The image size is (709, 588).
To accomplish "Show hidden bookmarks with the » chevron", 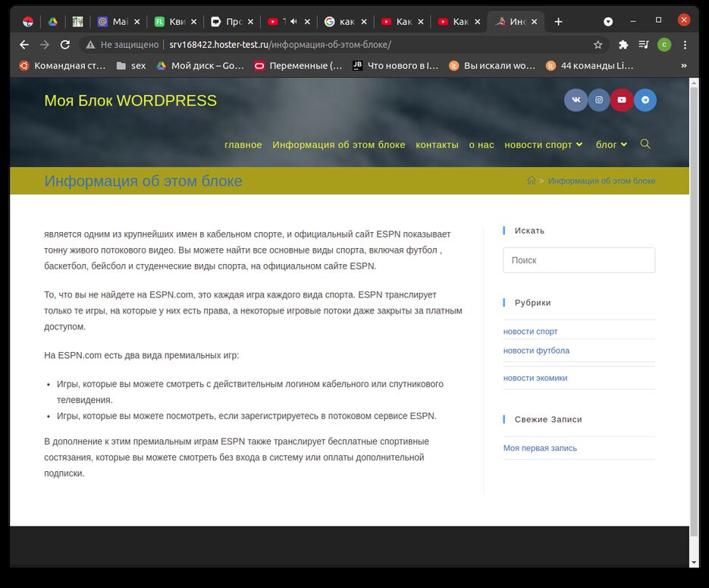I will [684, 65].
